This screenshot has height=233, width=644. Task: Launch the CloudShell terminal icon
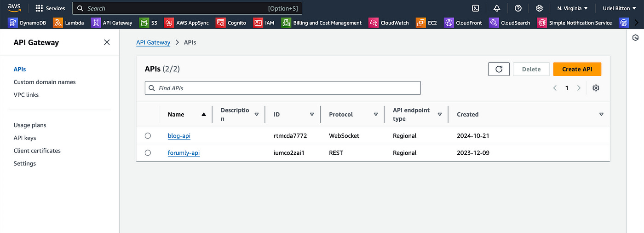pyautogui.click(x=476, y=8)
